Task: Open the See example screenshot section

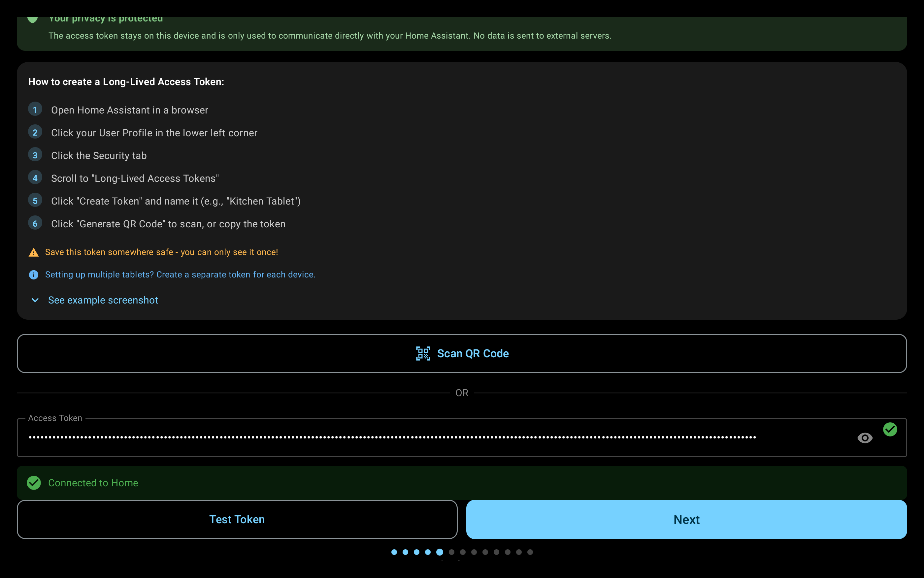Action: point(103,301)
